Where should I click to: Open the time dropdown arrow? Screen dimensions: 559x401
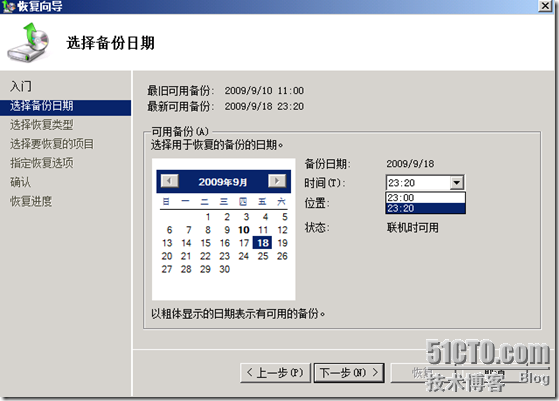(457, 183)
